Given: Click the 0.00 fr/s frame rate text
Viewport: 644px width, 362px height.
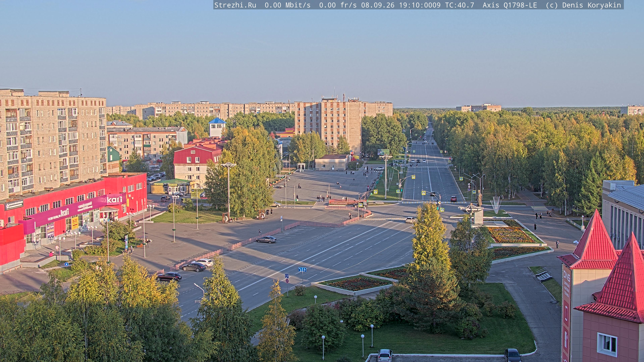Looking at the screenshot, I should (338, 5).
